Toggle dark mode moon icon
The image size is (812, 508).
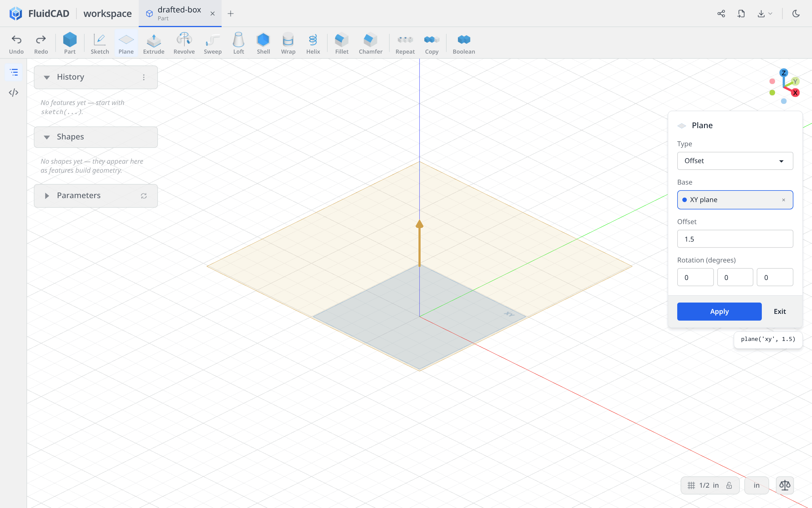point(796,14)
